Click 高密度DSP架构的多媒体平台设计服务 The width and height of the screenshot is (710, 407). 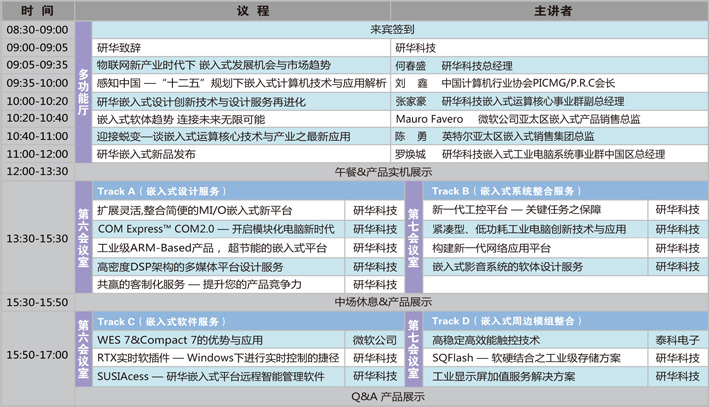tap(218, 267)
